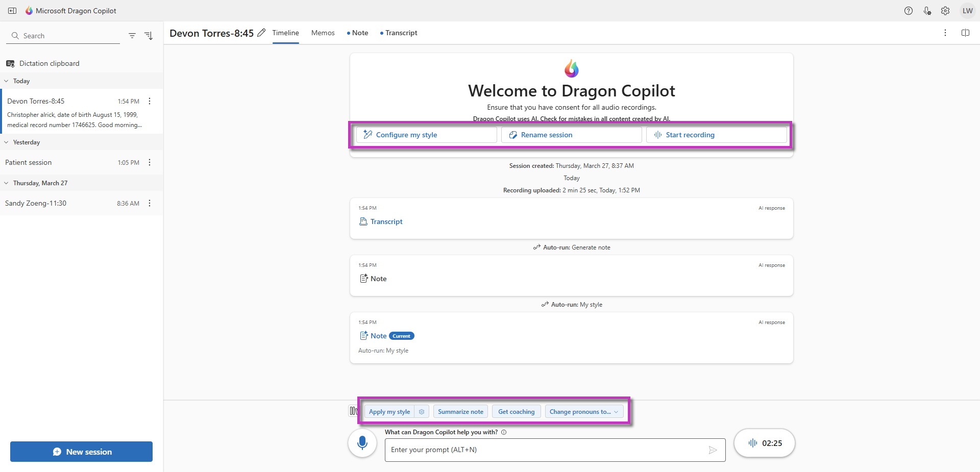The height and width of the screenshot is (472, 980).
Task: Click the Start recording button
Action: point(717,135)
